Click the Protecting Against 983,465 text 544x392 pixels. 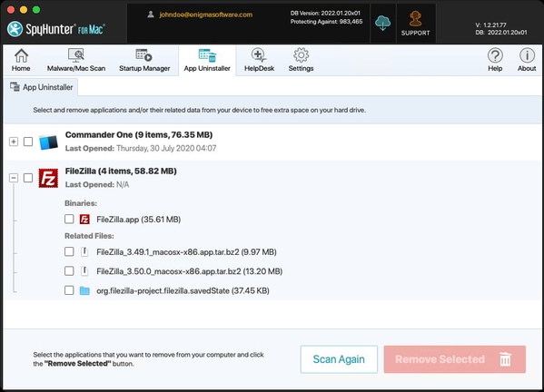coord(326,22)
